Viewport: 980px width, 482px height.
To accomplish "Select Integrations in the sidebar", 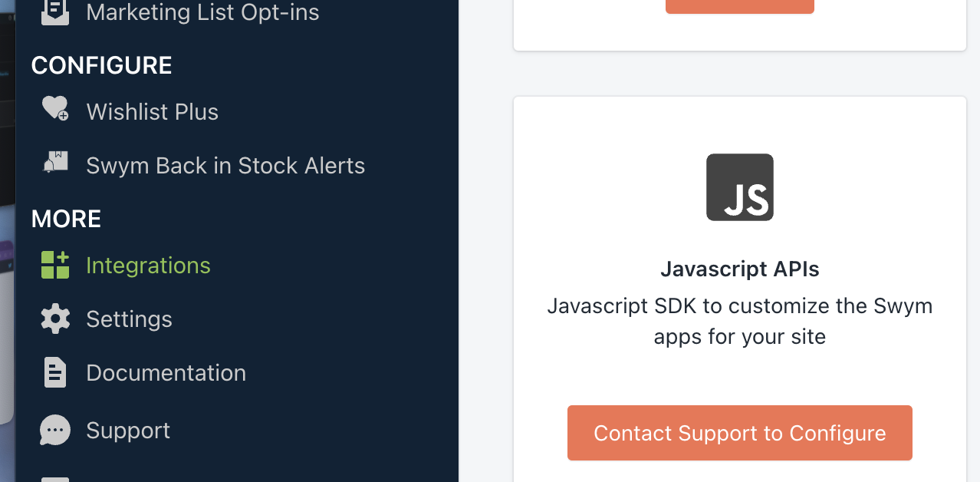I will [x=148, y=266].
